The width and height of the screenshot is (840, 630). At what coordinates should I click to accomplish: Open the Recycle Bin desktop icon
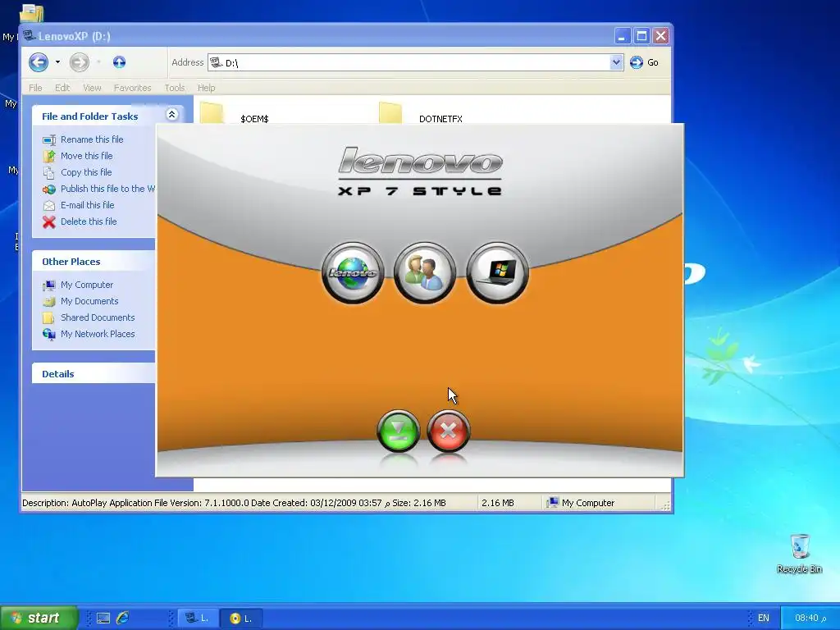coord(799,553)
